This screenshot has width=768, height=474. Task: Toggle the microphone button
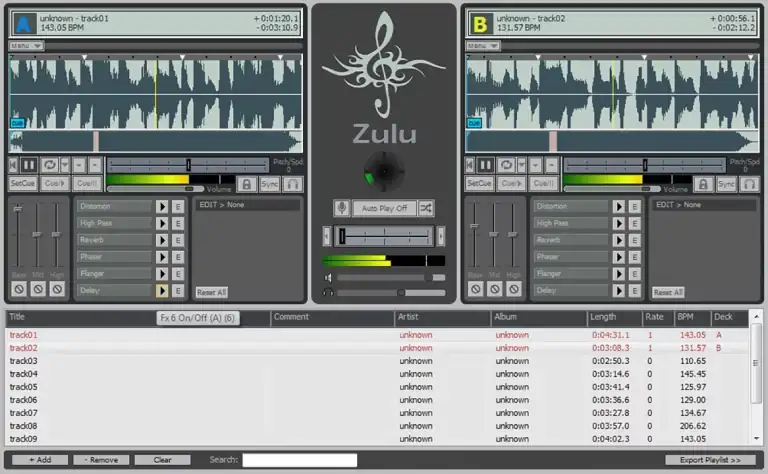coord(342,208)
